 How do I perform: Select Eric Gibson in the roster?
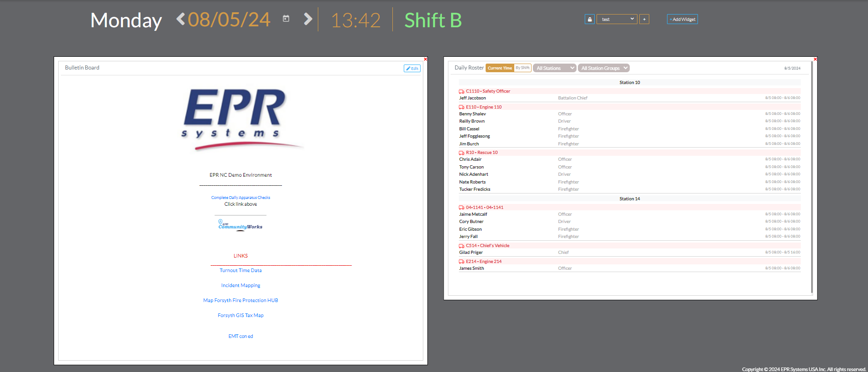point(471,229)
